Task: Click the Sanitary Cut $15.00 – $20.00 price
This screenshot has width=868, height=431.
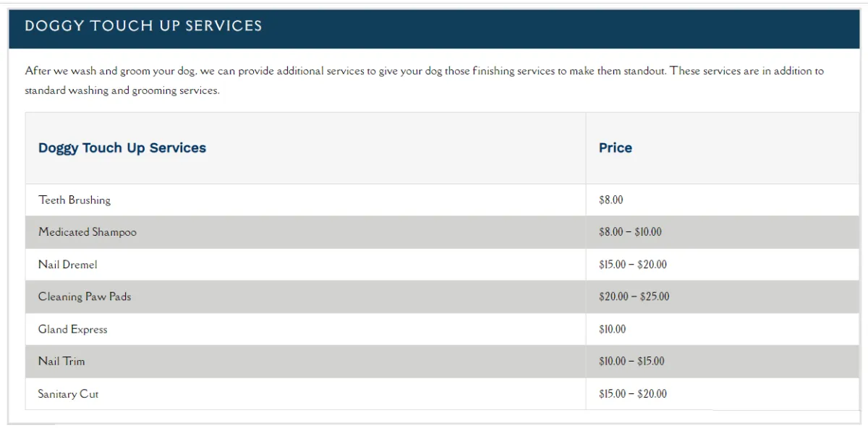Action: click(633, 394)
